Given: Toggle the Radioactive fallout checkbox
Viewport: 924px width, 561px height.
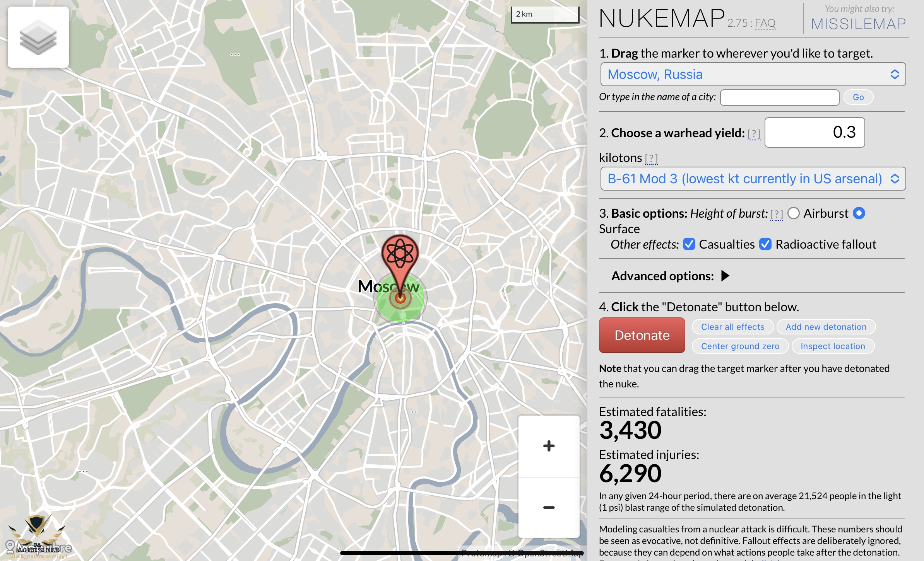Looking at the screenshot, I should click(765, 244).
